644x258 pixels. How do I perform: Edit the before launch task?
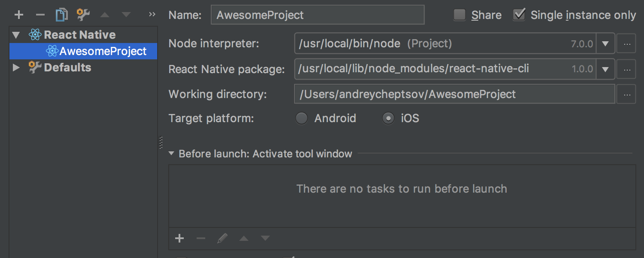point(222,238)
